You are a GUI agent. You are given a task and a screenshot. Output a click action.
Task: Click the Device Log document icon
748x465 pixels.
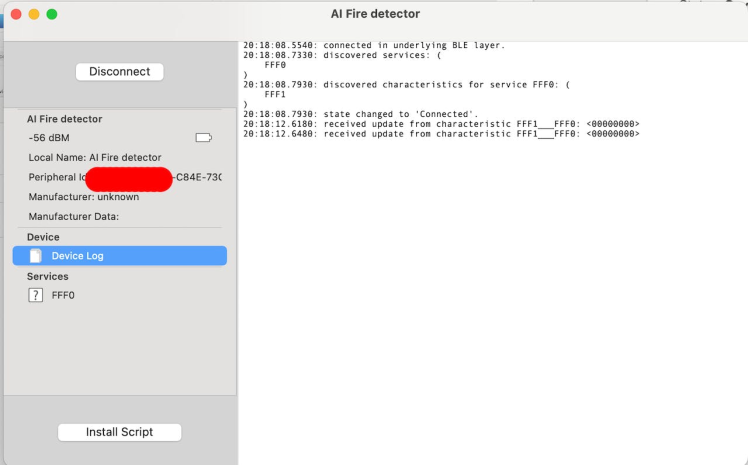tap(36, 256)
